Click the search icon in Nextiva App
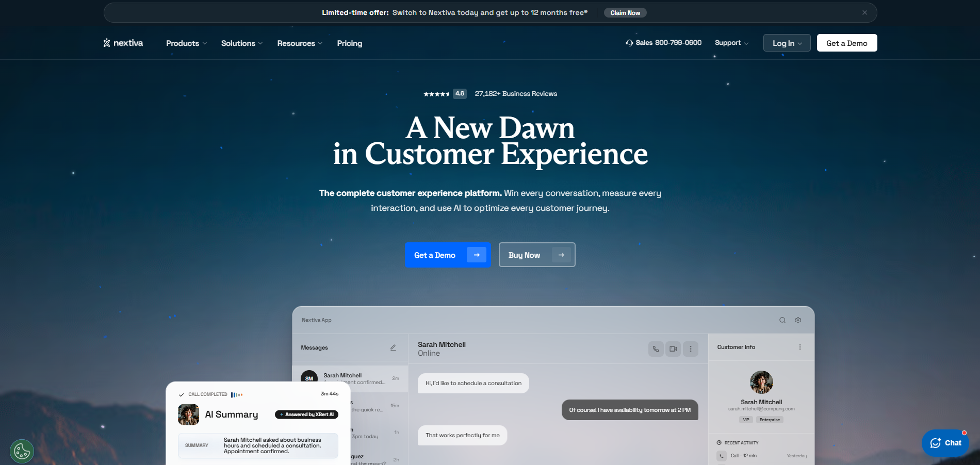 pyautogui.click(x=782, y=320)
